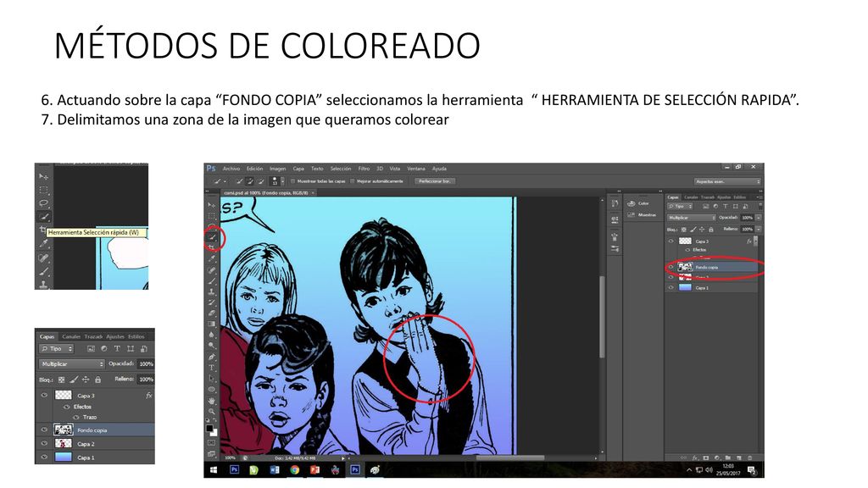Open Multiplicar blend mode dropdown in main window
Viewport: 868px width, 488px height.
(692, 218)
